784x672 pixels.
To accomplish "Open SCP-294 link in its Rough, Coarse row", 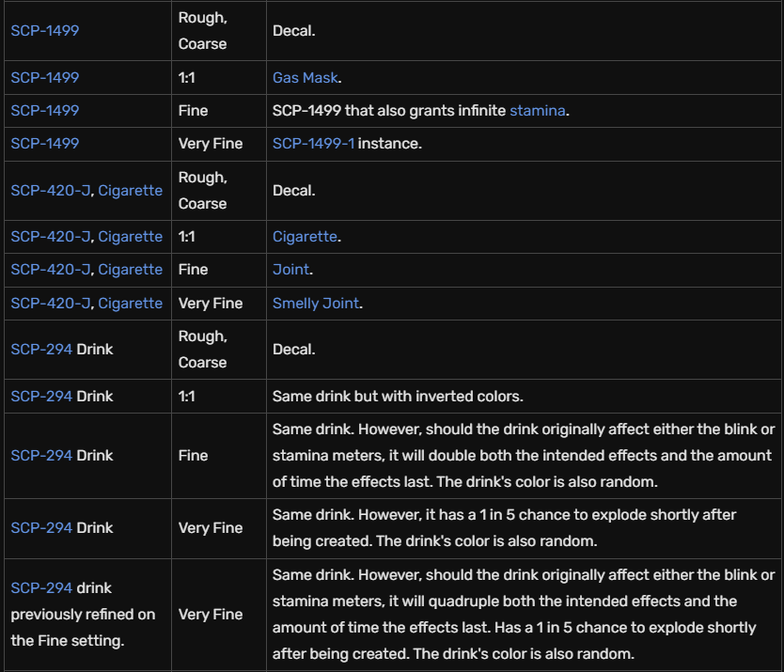I will point(41,349).
